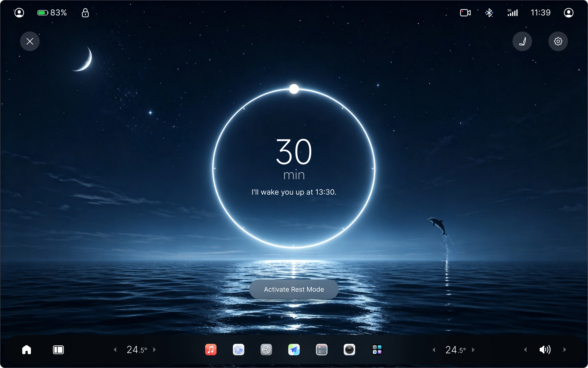Open the split-screen panel icon
This screenshot has width=588, height=368.
(58, 350)
